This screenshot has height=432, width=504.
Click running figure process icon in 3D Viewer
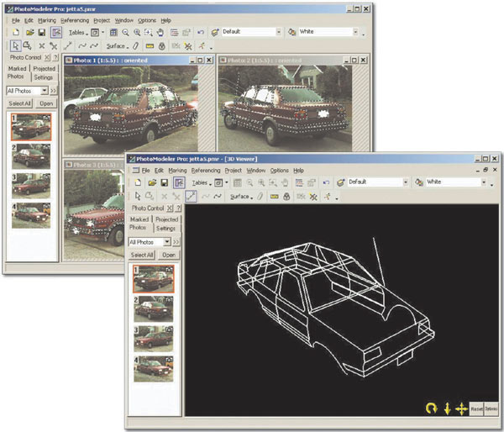(x=328, y=196)
